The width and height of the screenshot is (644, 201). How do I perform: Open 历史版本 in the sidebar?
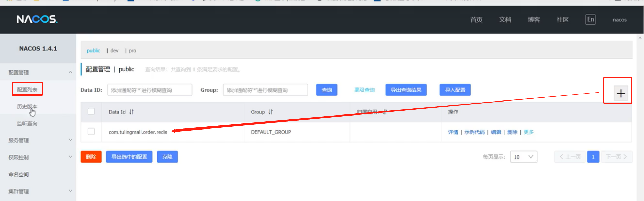point(27,106)
